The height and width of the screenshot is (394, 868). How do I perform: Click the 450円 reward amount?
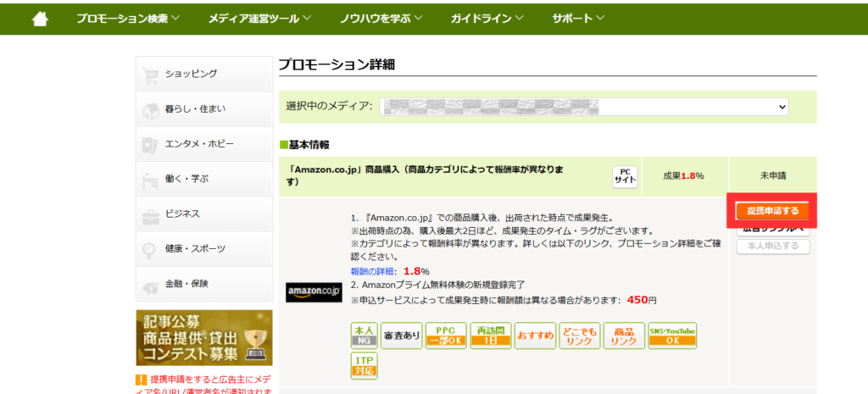[x=642, y=301]
